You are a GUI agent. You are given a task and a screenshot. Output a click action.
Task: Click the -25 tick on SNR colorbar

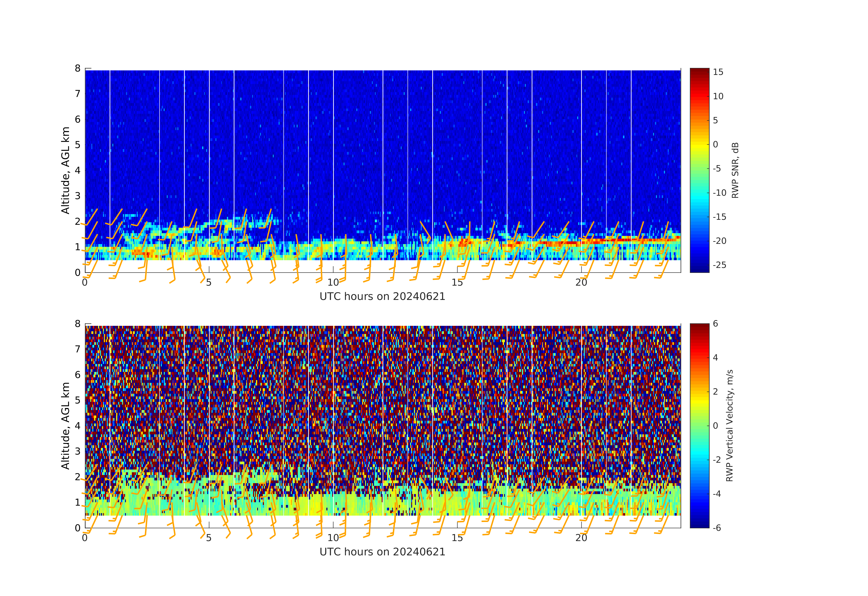719,265
